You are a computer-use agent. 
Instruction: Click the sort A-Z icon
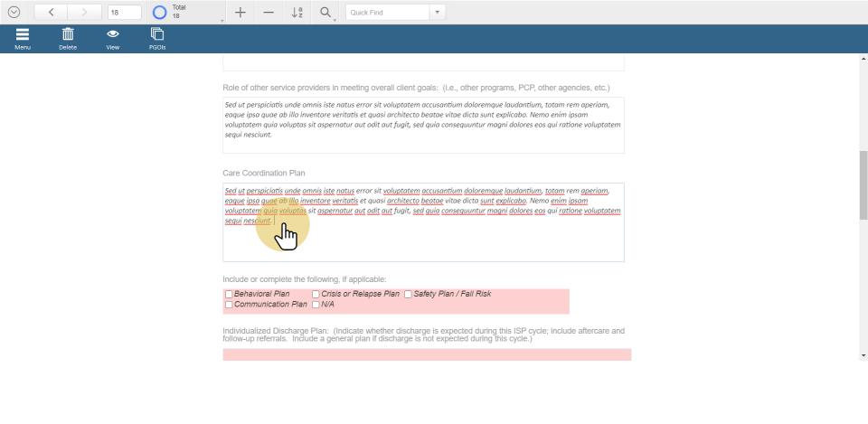point(297,13)
